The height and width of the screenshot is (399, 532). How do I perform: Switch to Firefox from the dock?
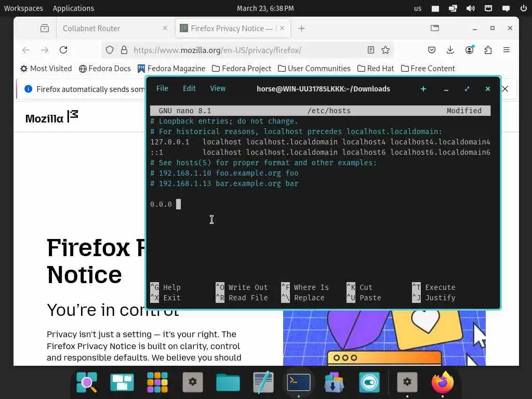point(443,382)
